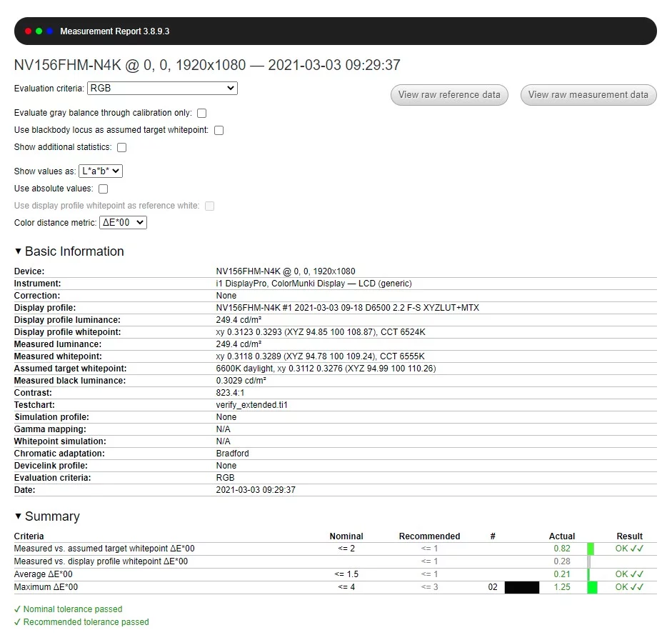Click the checkmark beside Nominal tolerance passed
Image resolution: width=672 pixels, height=635 pixels.
[16, 609]
